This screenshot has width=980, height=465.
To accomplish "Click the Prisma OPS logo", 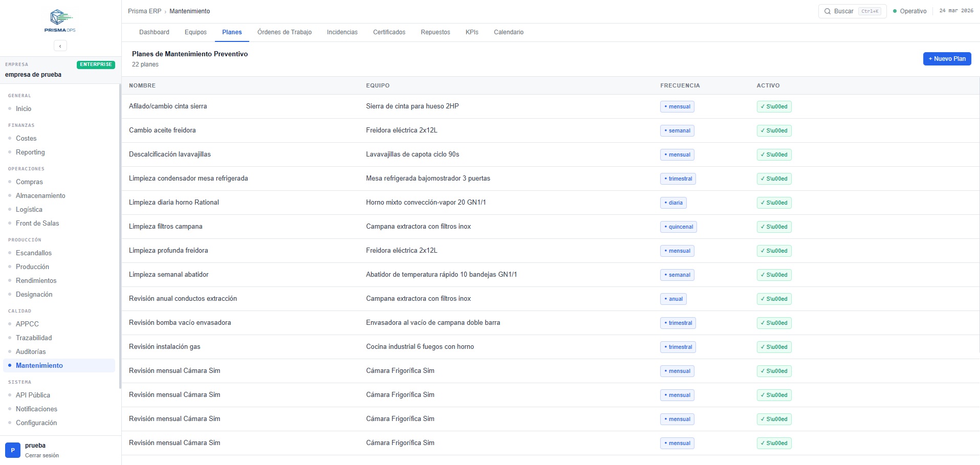I will click(60, 20).
